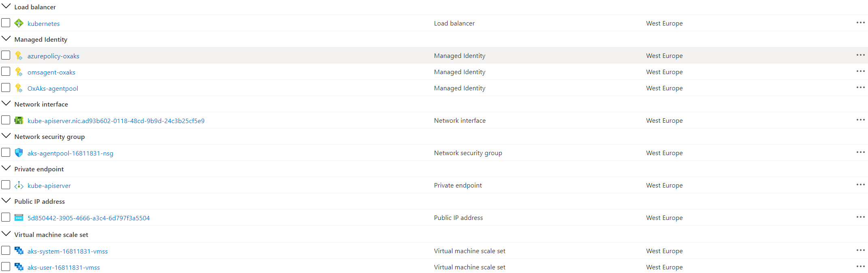
Task: Select the checkbox for kube-apiserver.nic network interface
Action: coord(6,120)
